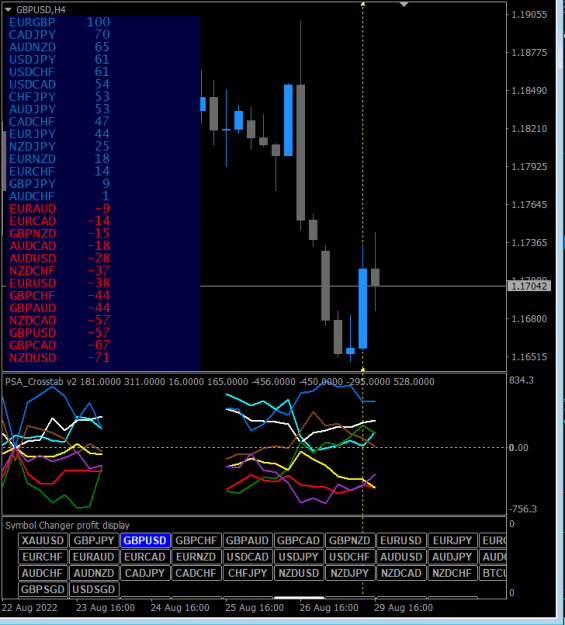Image resolution: width=565 pixels, height=625 pixels.
Task: Click the AUDJPY symbol button
Action: pos(452,557)
